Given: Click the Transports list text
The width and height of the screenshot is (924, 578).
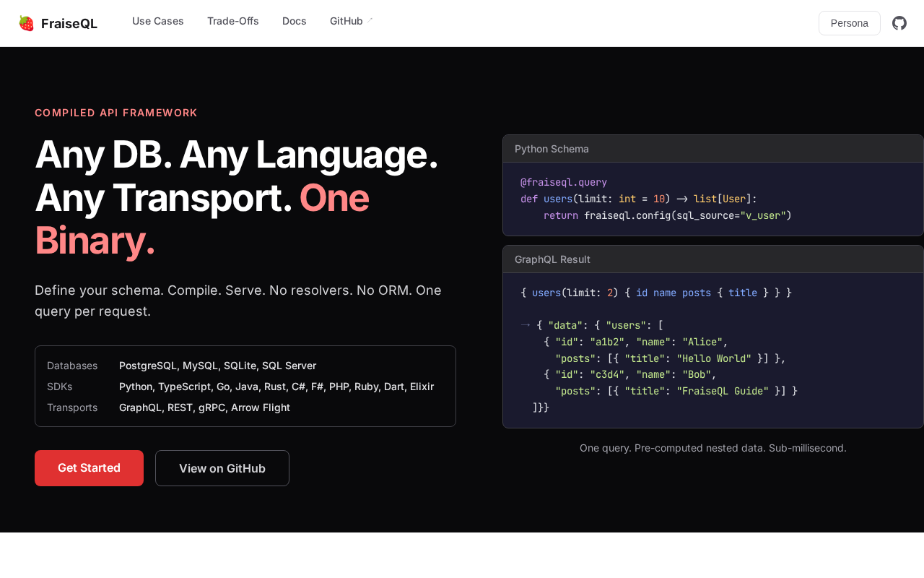Looking at the screenshot, I should click(204, 407).
